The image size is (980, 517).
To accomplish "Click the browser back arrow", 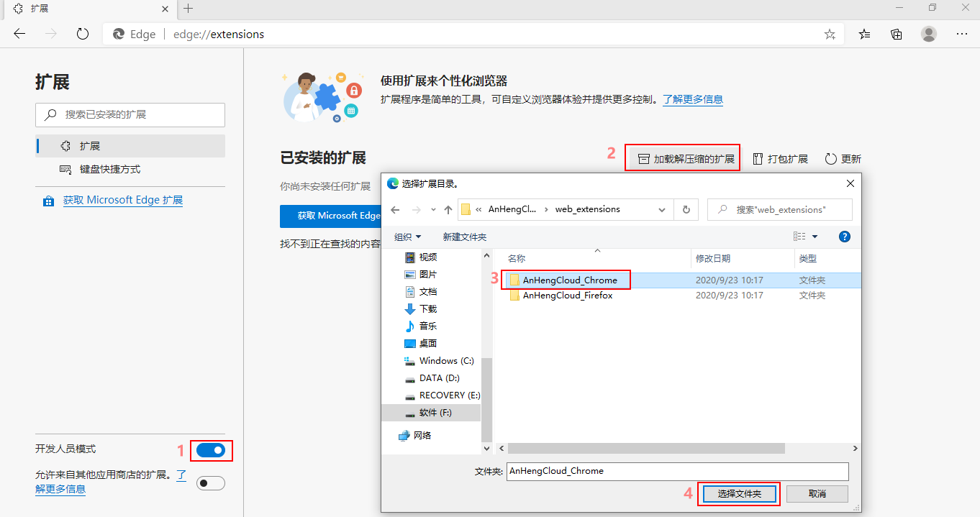I will 19,34.
